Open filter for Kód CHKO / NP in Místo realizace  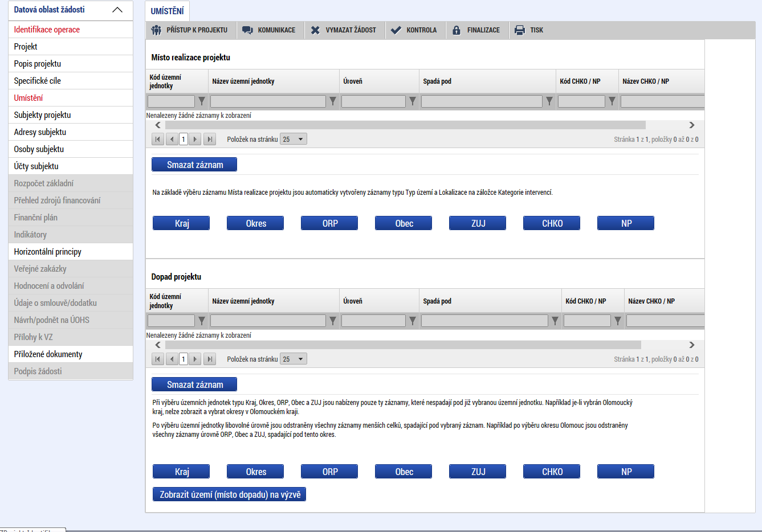tap(612, 101)
